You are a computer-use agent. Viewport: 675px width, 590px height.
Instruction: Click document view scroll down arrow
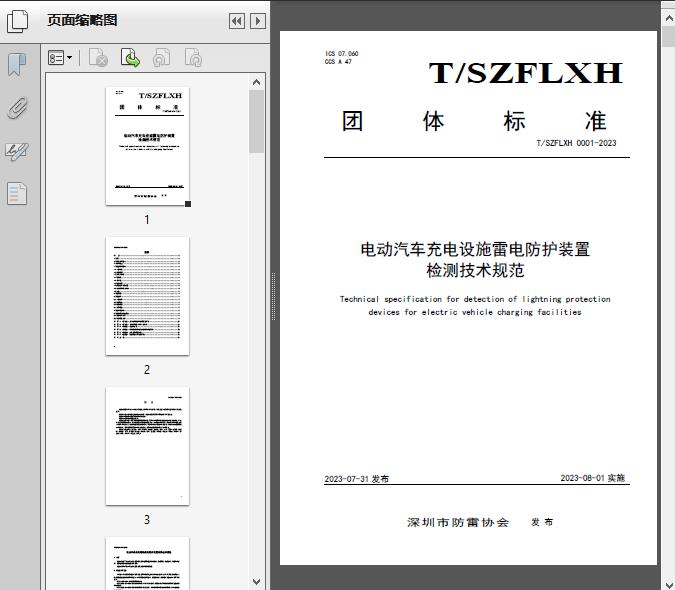tap(669, 583)
